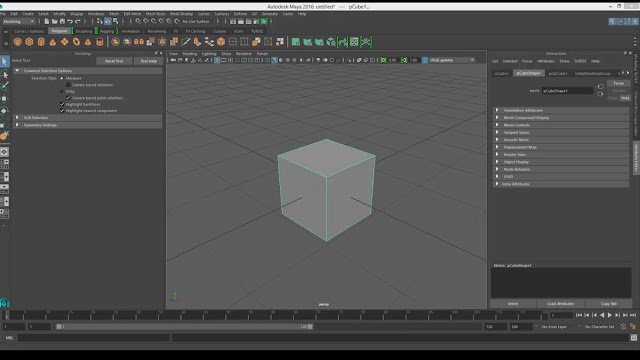The image size is (640, 360).
Task: Open the viewport Shading menu
Action: coord(189,53)
